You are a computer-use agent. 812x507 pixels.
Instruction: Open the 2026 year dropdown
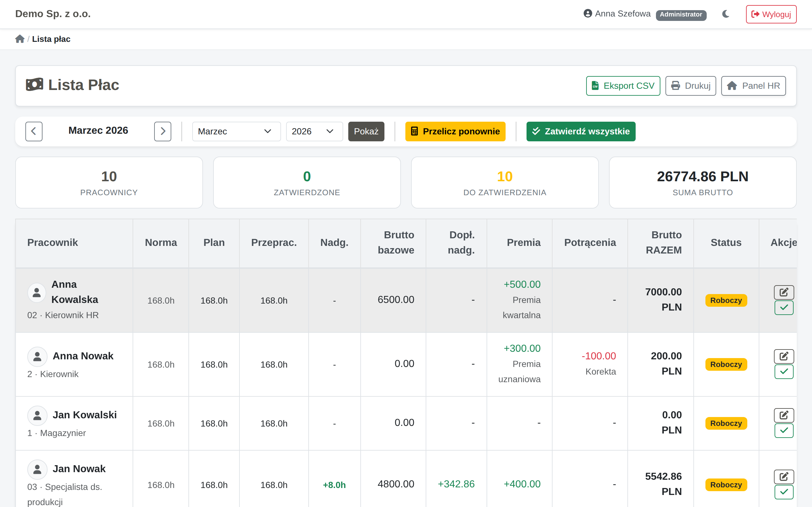click(x=314, y=131)
